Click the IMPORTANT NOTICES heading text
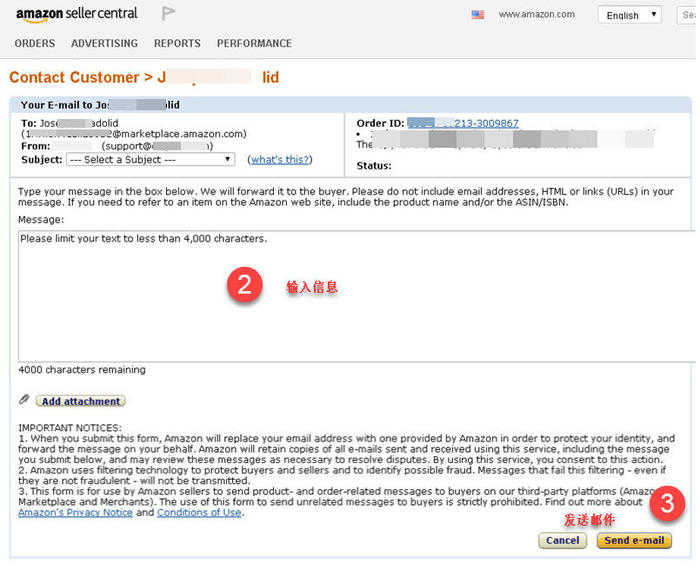Image resolution: width=700 pixels, height=583 pixels. [70, 428]
